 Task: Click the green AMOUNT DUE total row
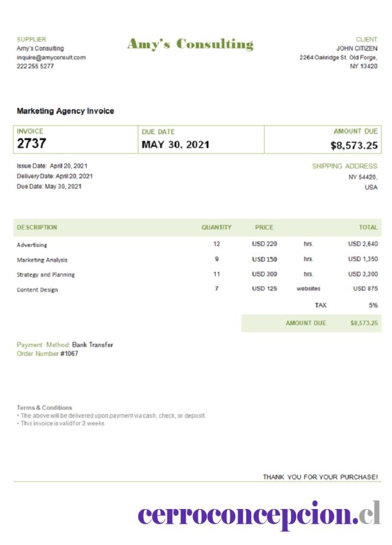tap(311, 323)
